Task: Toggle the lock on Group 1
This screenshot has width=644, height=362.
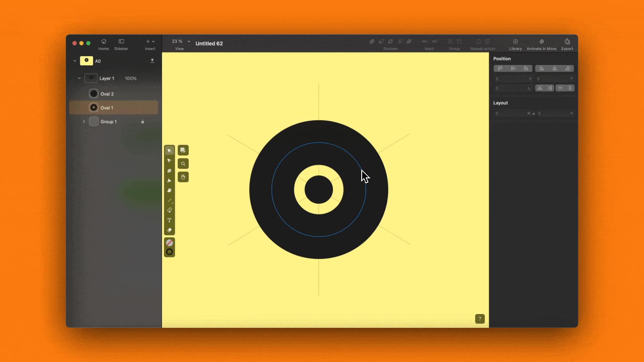Action: [x=143, y=122]
